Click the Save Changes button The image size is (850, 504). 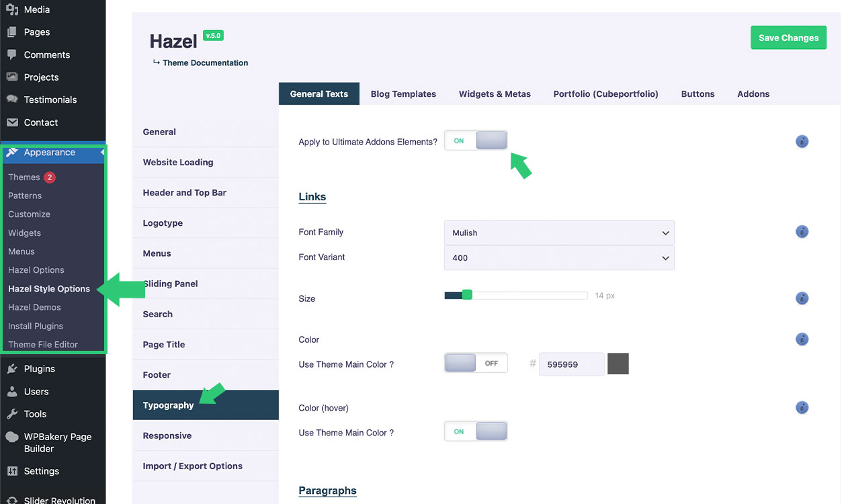[788, 38]
